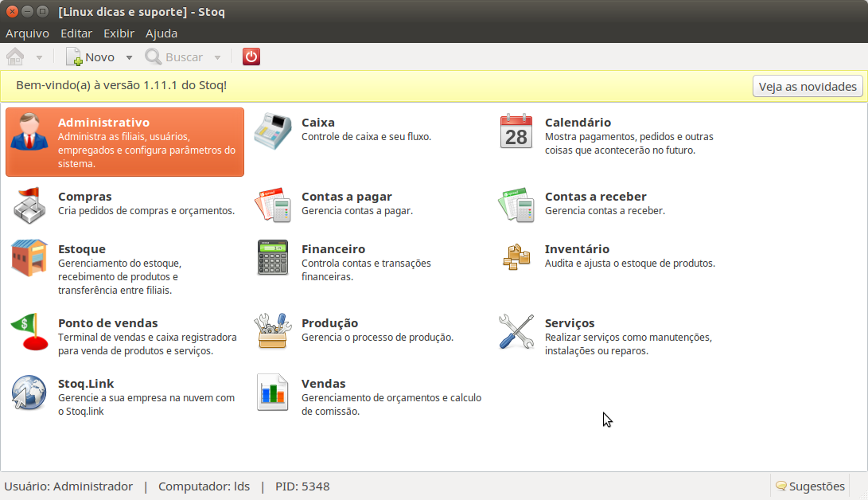Open the Inventário boxes icon
868x500 pixels.
(x=516, y=257)
